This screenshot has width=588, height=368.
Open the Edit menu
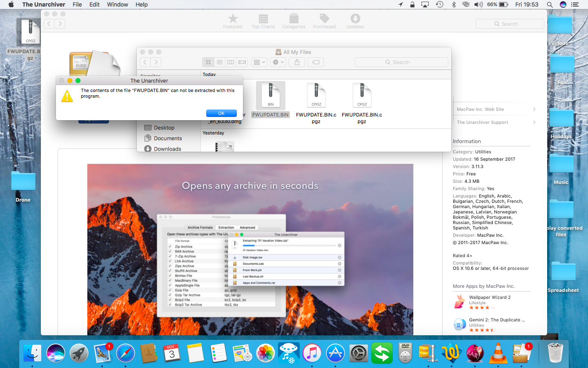95,4
